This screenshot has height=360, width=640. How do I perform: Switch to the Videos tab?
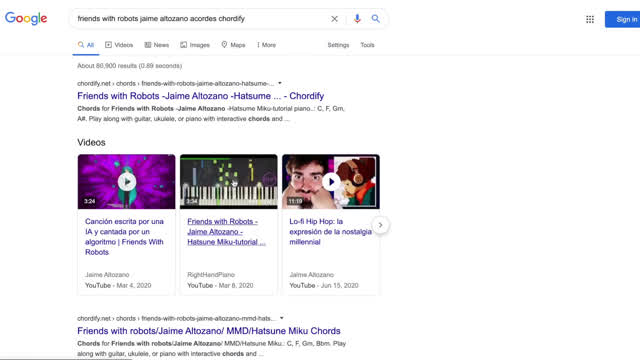point(119,45)
